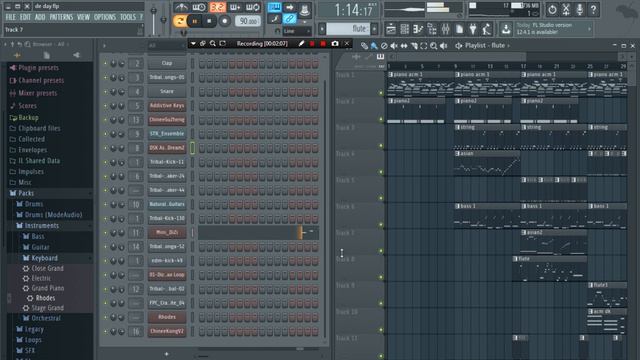The height and width of the screenshot is (360, 640).
Task: Click the Clap channel button
Action: (167, 63)
